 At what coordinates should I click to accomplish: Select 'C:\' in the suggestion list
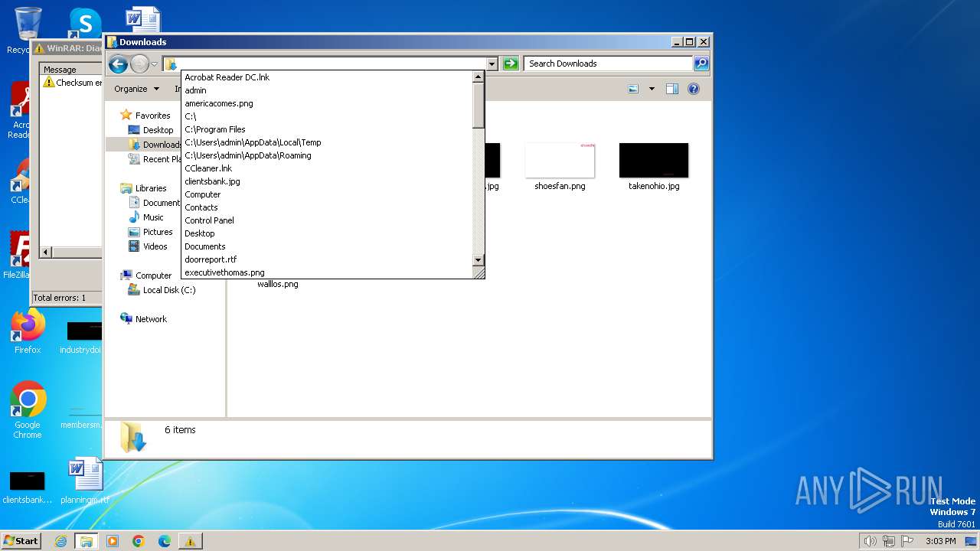[x=327, y=116]
